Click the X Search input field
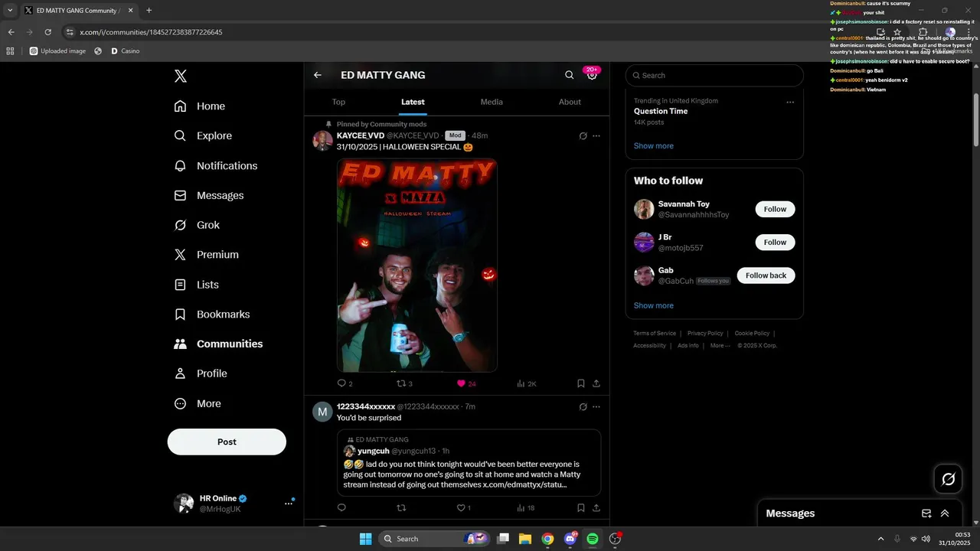Image resolution: width=980 pixels, height=551 pixels. click(x=714, y=75)
